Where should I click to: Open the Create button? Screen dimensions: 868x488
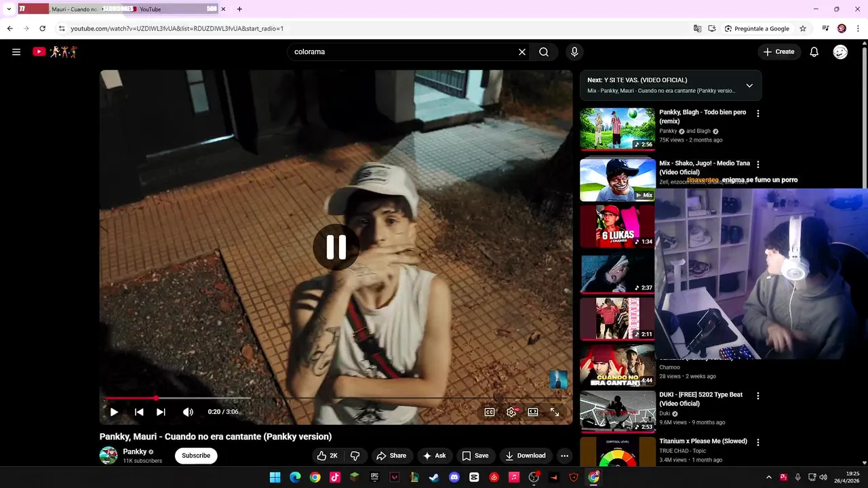(x=778, y=52)
